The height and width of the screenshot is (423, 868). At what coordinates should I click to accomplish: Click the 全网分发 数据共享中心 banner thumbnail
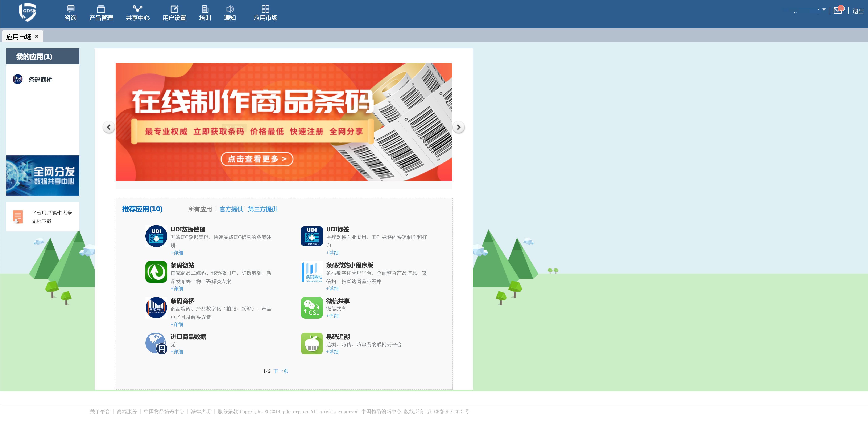(43, 175)
